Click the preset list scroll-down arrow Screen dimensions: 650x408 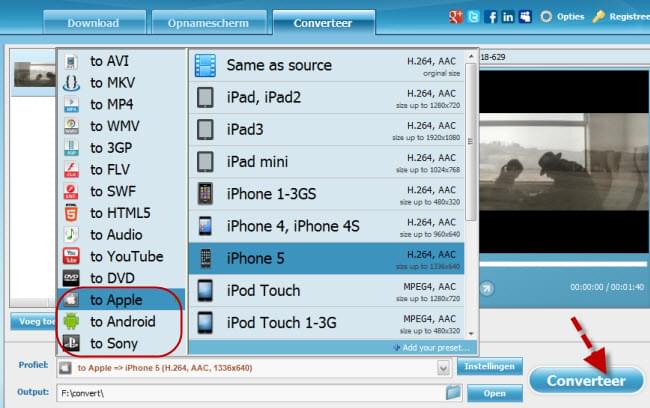pos(471,333)
